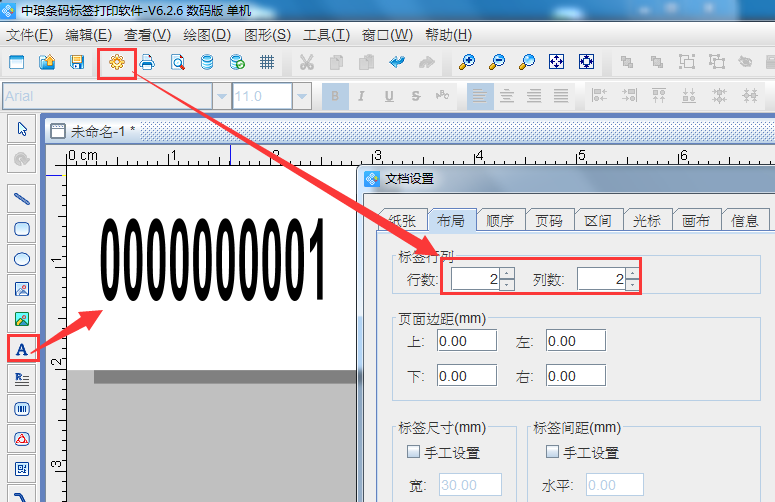
Task: Print the label document
Action: [x=147, y=62]
